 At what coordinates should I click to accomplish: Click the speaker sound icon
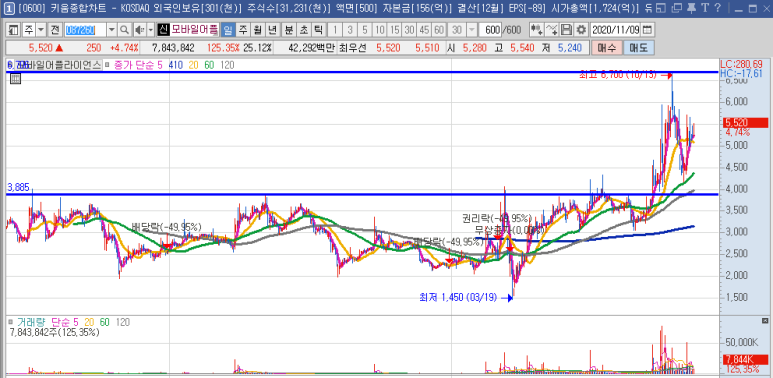(x=140, y=30)
